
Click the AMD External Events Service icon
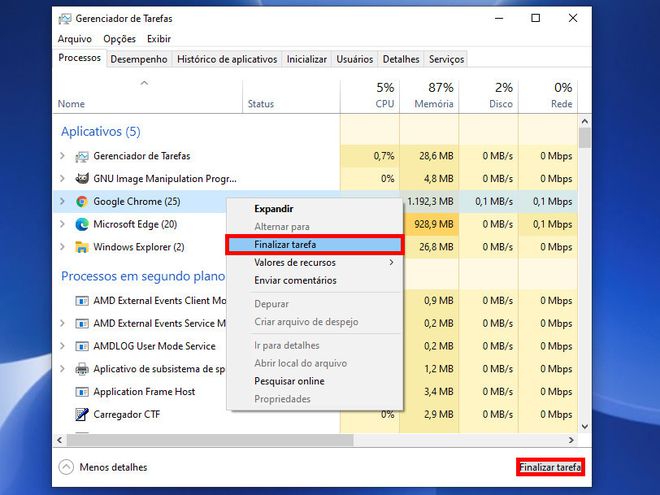coord(82,324)
